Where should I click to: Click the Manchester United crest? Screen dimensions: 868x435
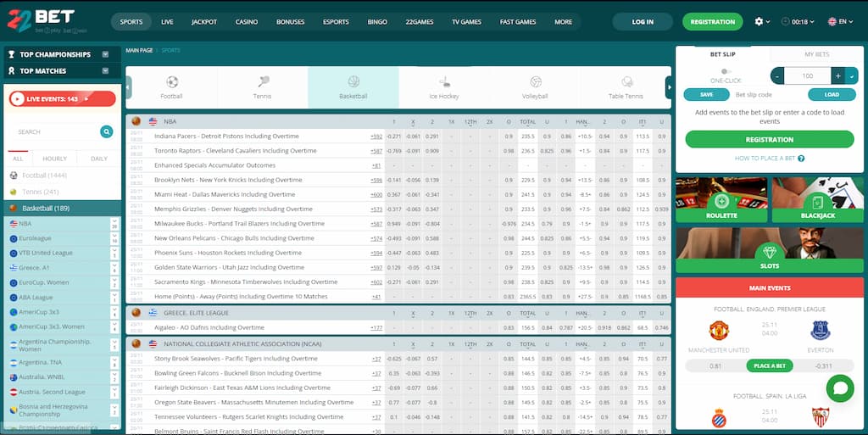click(719, 331)
